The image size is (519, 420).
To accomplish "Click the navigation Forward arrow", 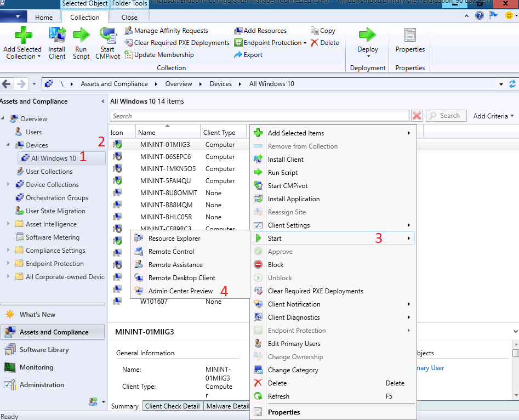I will click(21, 84).
